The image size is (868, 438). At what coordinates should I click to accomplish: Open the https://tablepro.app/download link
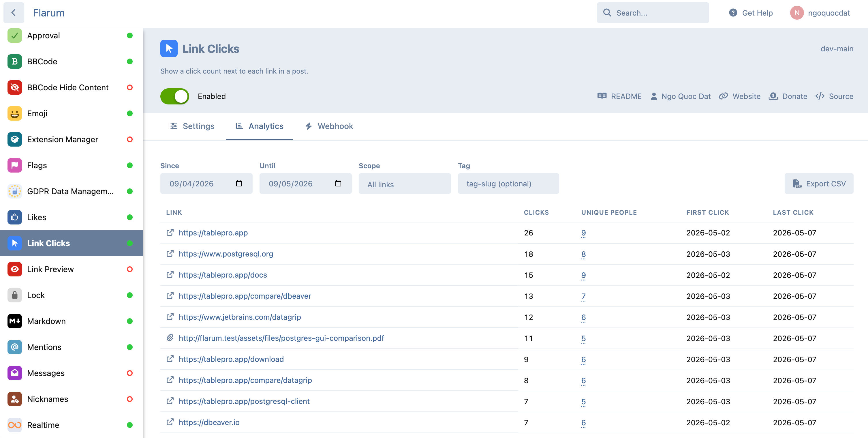click(x=231, y=359)
